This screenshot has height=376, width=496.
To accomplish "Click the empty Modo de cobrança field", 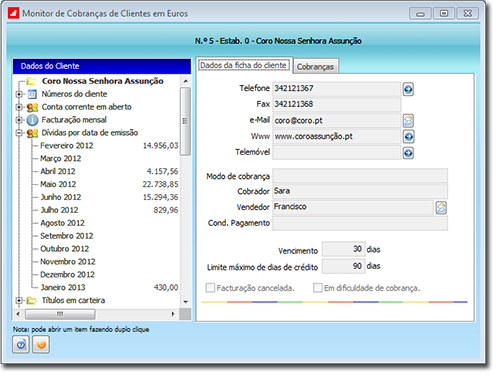I will click(360, 176).
